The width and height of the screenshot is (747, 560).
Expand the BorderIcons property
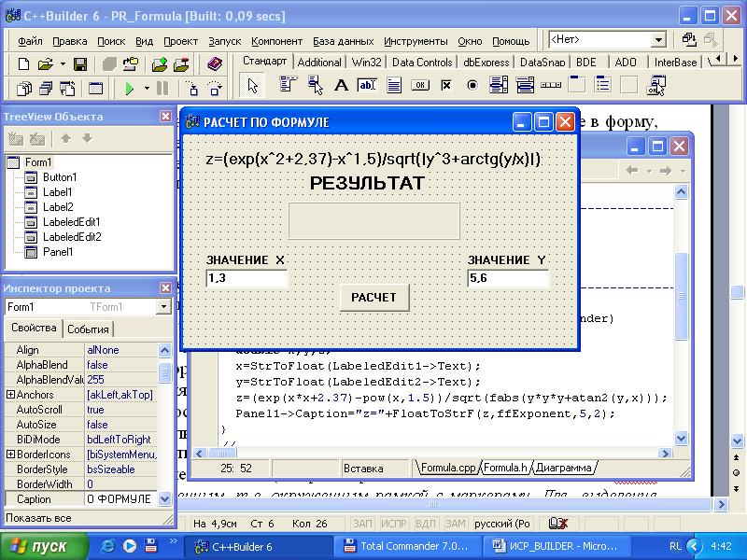coord(10,455)
